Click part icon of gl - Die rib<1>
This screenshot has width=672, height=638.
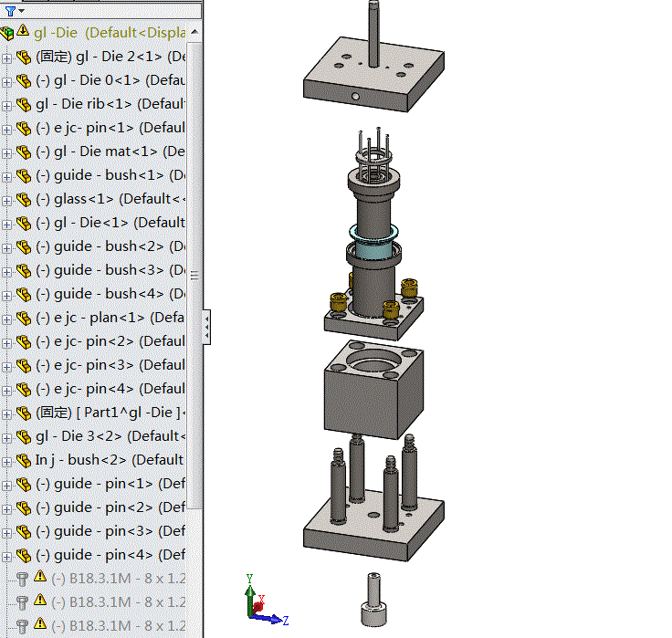[x=24, y=105]
